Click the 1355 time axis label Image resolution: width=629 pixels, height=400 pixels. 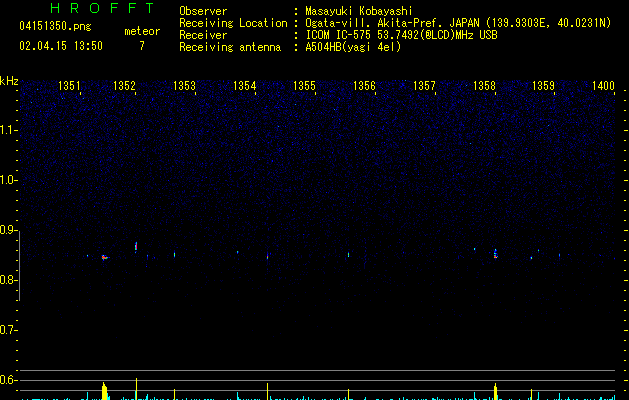click(304, 86)
